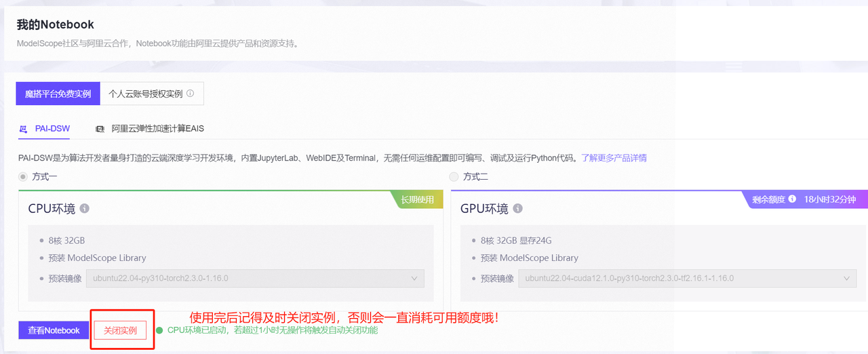Open the info icon next to CPU环境

(85, 209)
